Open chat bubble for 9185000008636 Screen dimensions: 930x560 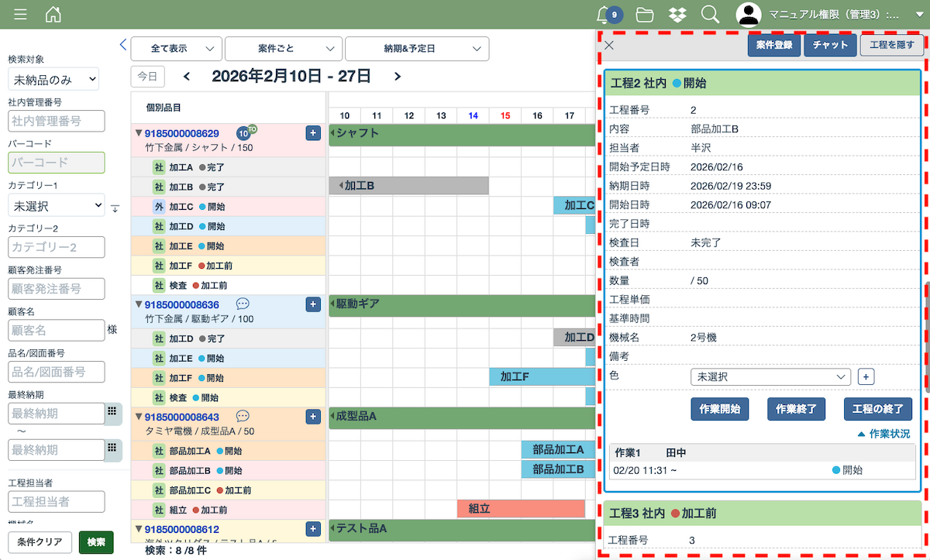point(243,305)
